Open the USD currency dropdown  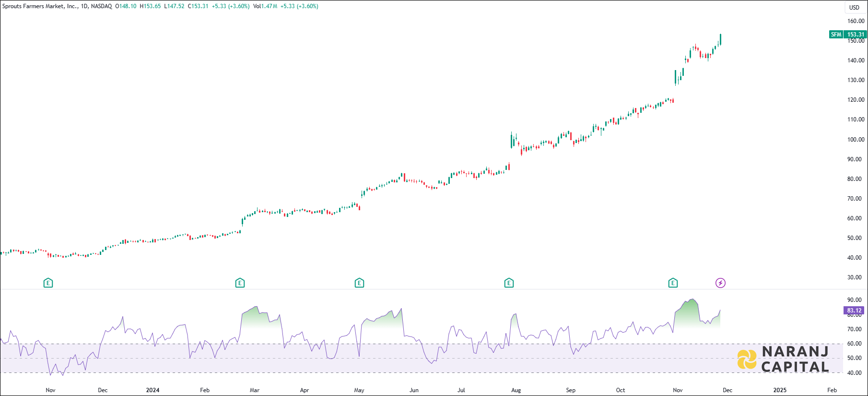854,7
